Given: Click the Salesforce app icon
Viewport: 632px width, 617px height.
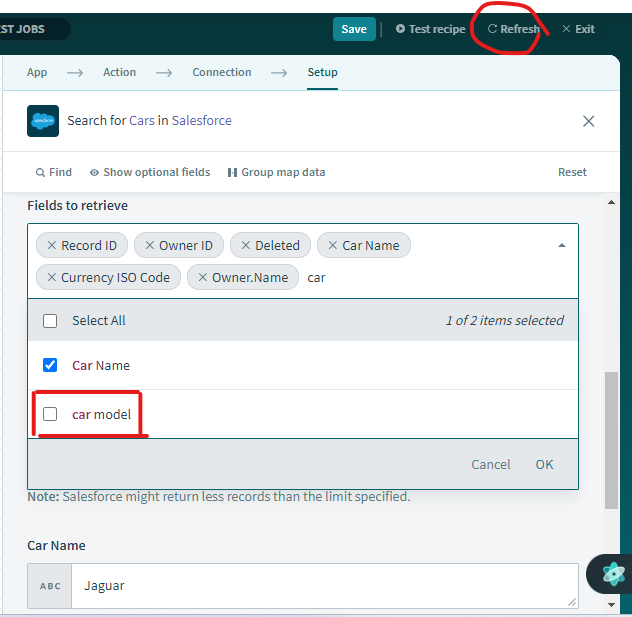Looking at the screenshot, I should point(43,121).
